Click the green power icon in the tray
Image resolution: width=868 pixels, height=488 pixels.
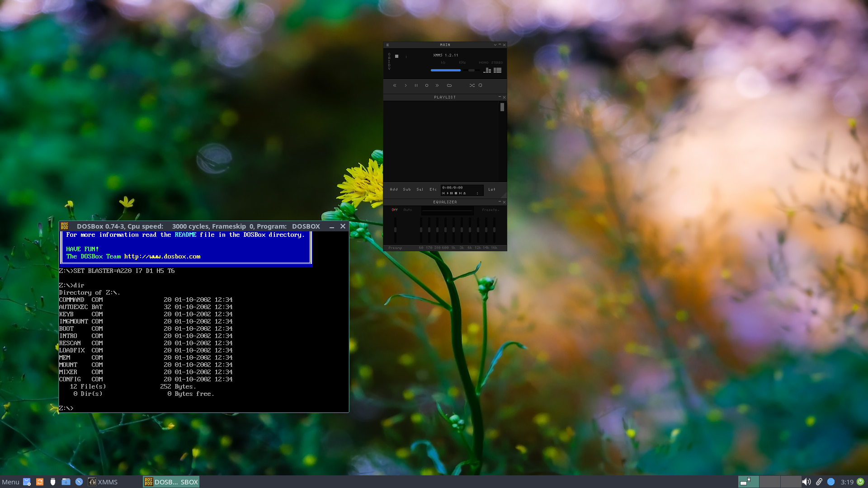(860, 482)
